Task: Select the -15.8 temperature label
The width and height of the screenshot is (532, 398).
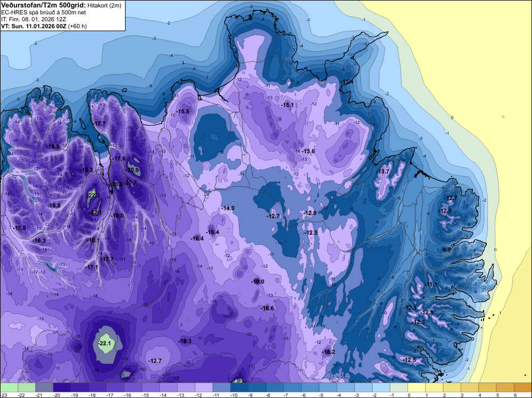Action: coord(182,111)
